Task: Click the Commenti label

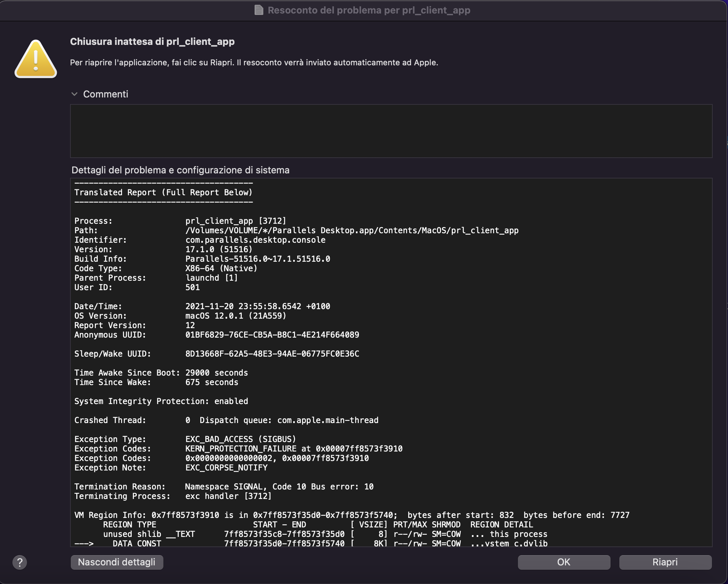Action: click(106, 94)
